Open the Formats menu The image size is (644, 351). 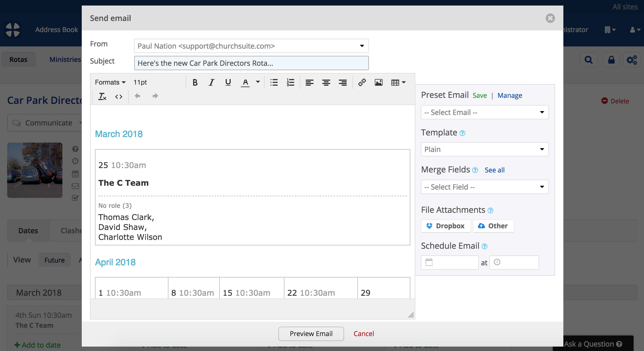point(110,82)
